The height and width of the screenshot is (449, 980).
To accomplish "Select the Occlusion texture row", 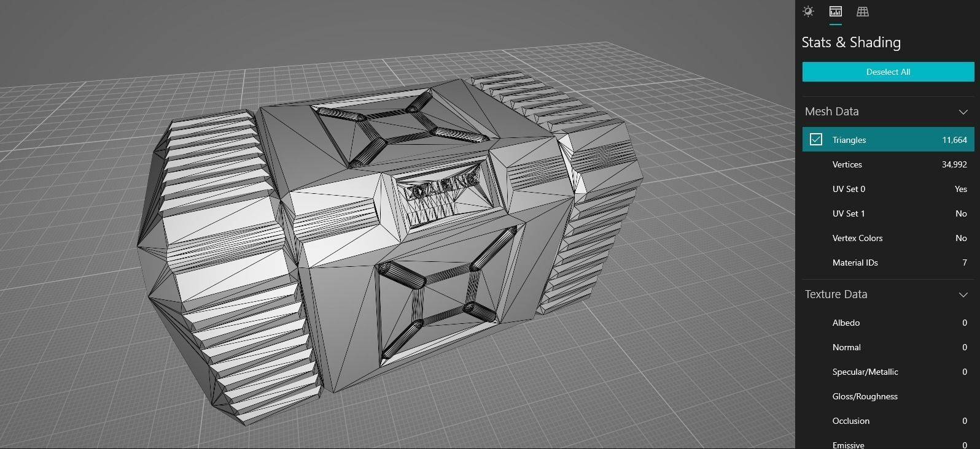I will coord(888,421).
